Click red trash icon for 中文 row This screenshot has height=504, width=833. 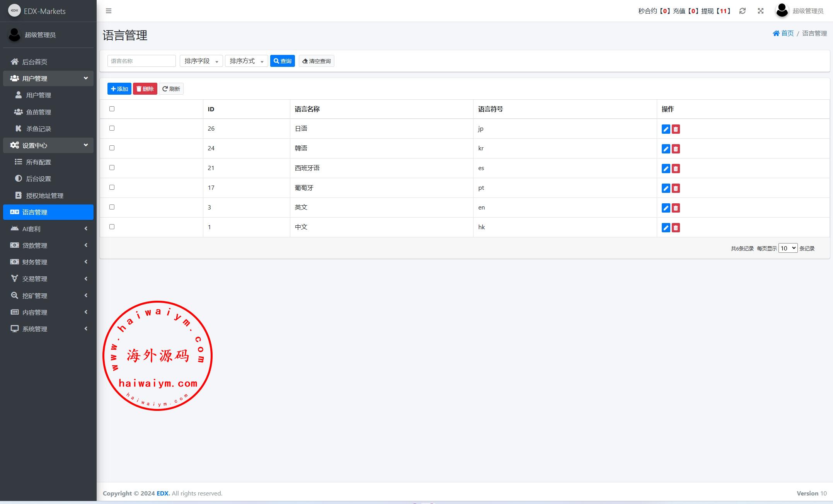tap(676, 228)
